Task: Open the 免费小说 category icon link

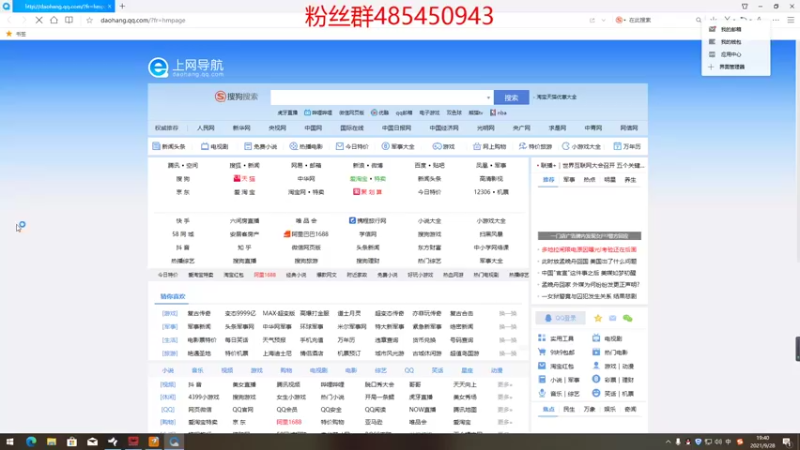Action: click(260, 146)
